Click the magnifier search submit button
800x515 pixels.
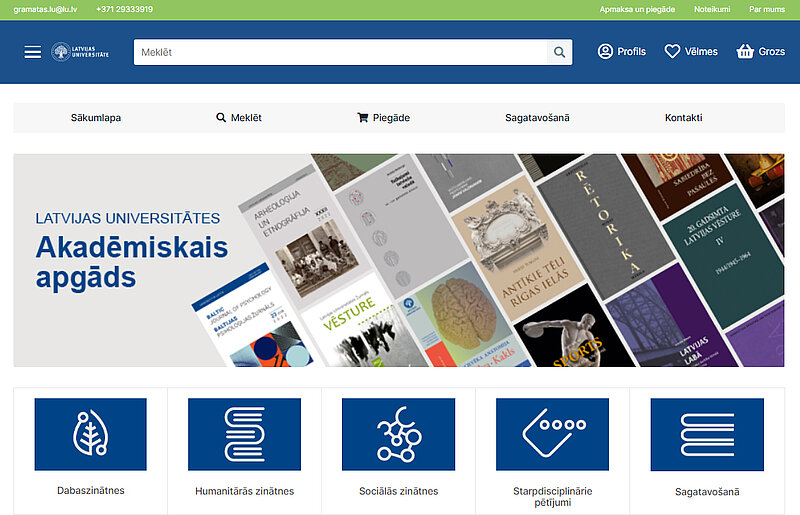click(559, 52)
